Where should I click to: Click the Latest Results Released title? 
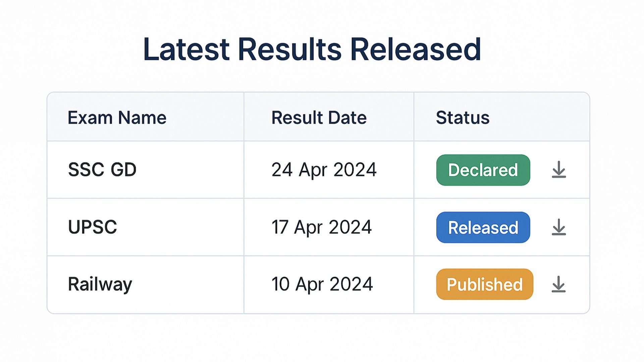[x=313, y=49]
